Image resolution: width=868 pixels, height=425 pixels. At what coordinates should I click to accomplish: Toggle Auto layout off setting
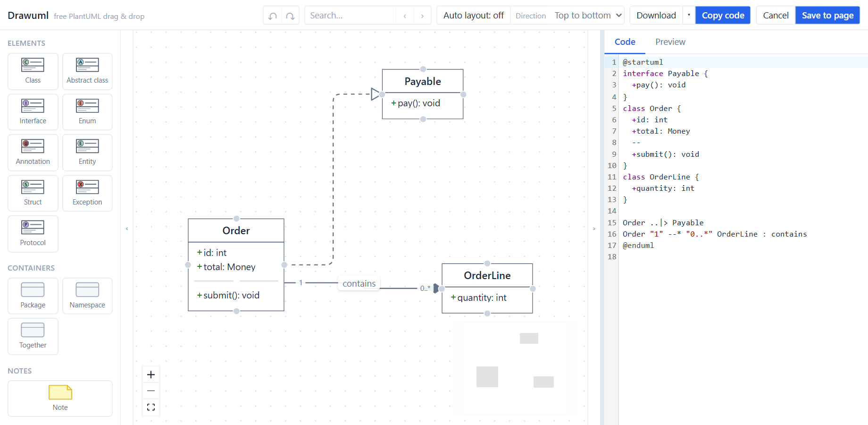point(474,16)
